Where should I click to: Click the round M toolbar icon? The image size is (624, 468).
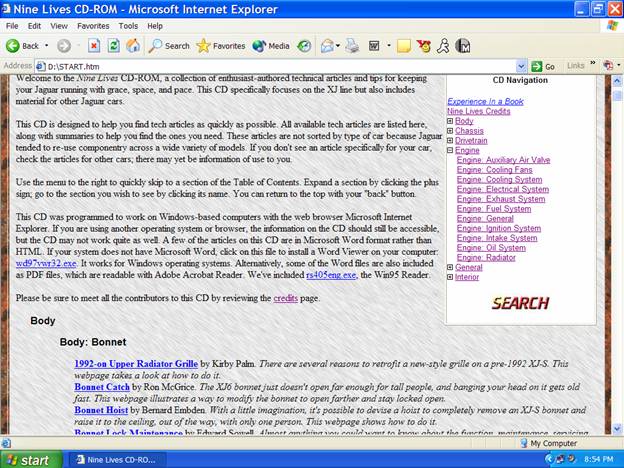(x=463, y=46)
